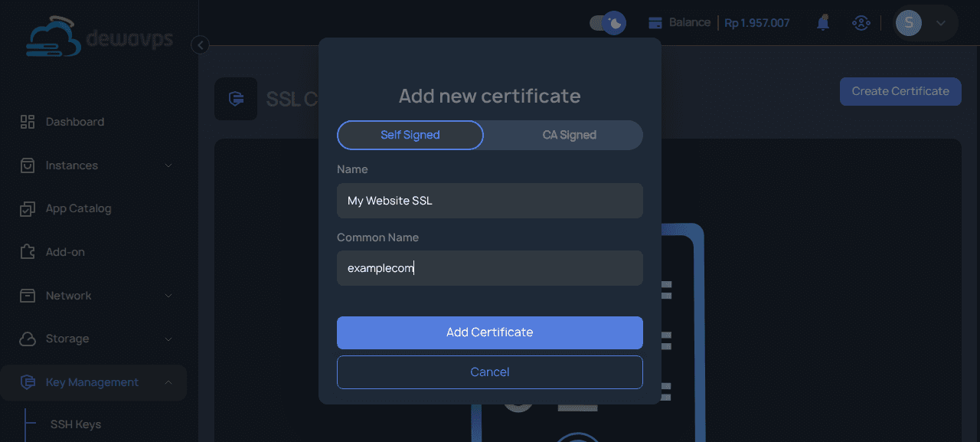980x442 pixels.
Task: Click the Add Certificate button
Action: (x=489, y=332)
